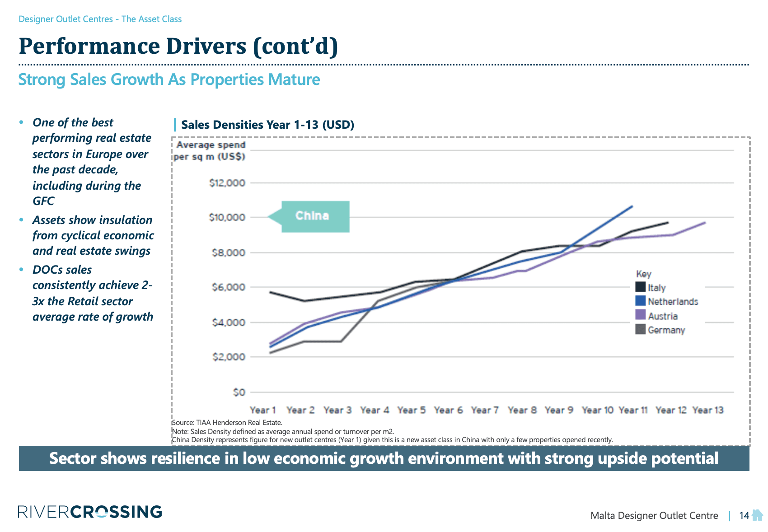Select the Netherlands legend color swatch
The height and width of the screenshot is (532, 768).
pyautogui.click(x=640, y=301)
